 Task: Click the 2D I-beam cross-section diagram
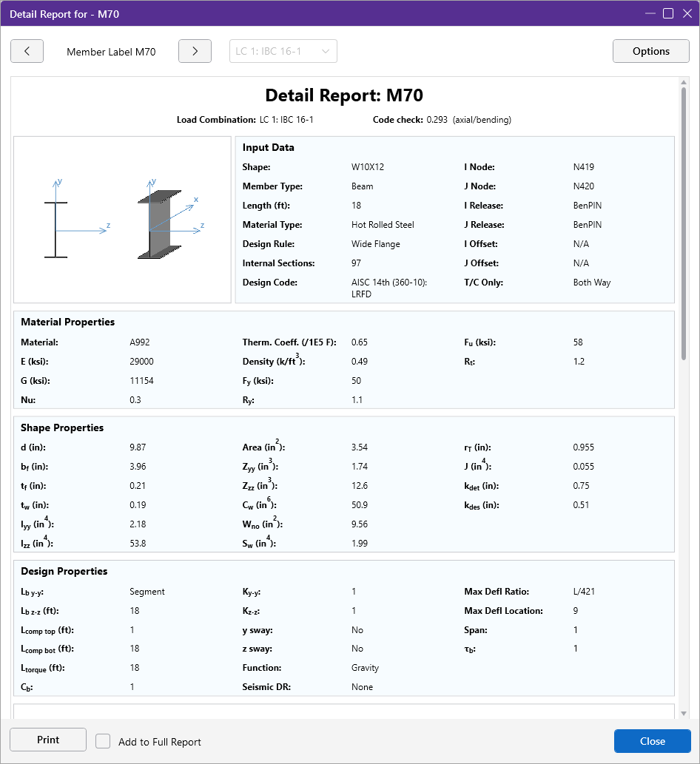coord(55,230)
